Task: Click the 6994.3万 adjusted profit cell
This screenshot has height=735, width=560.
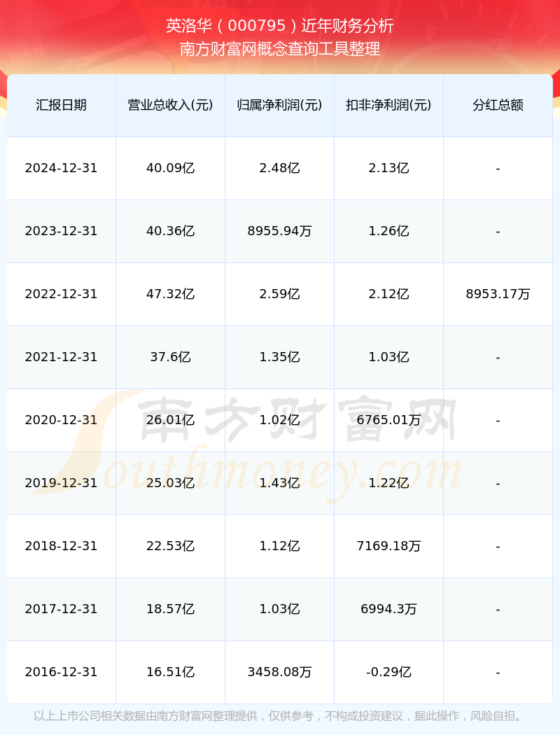Action: coord(389,609)
